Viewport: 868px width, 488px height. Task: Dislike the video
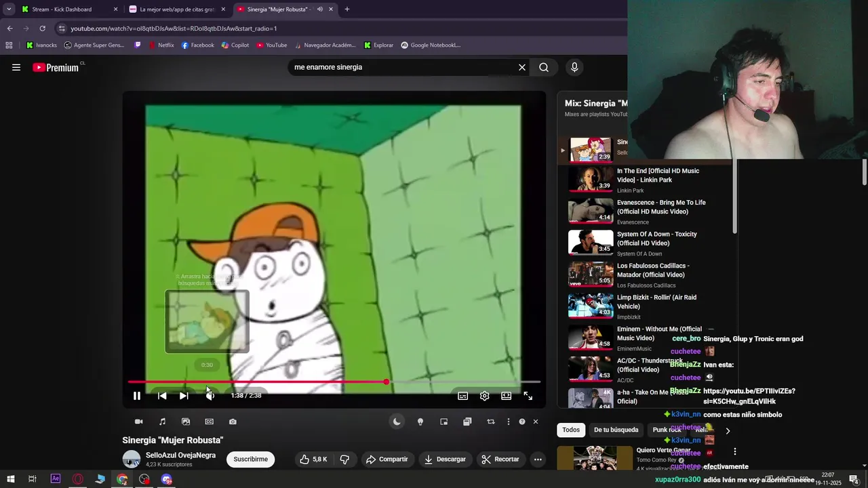[x=344, y=459]
